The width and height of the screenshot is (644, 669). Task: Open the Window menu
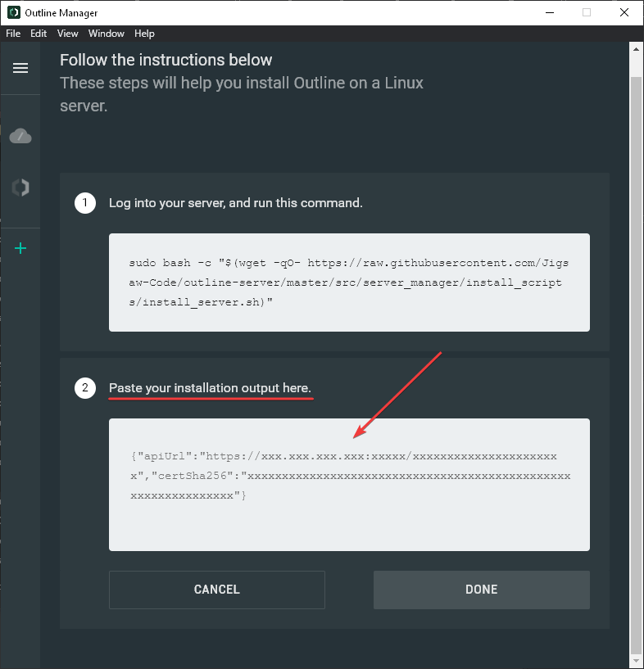click(x=107, y=34)
